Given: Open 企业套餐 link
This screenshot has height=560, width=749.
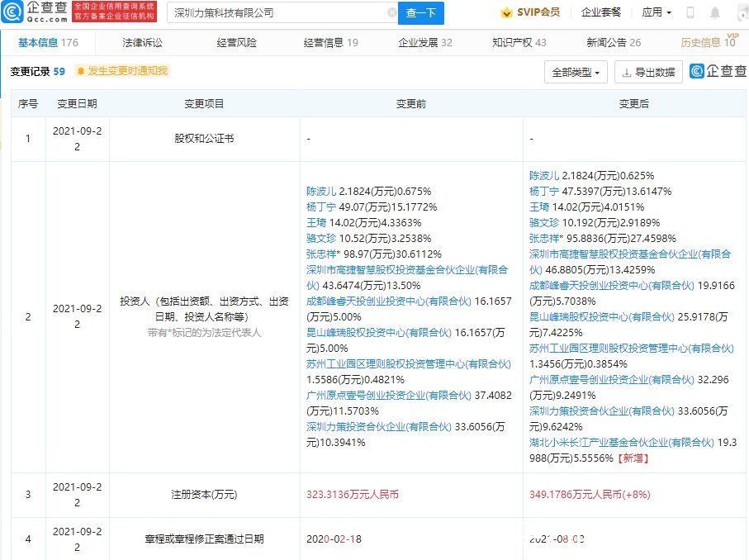Looking at the screenshot, I should 601,12.
